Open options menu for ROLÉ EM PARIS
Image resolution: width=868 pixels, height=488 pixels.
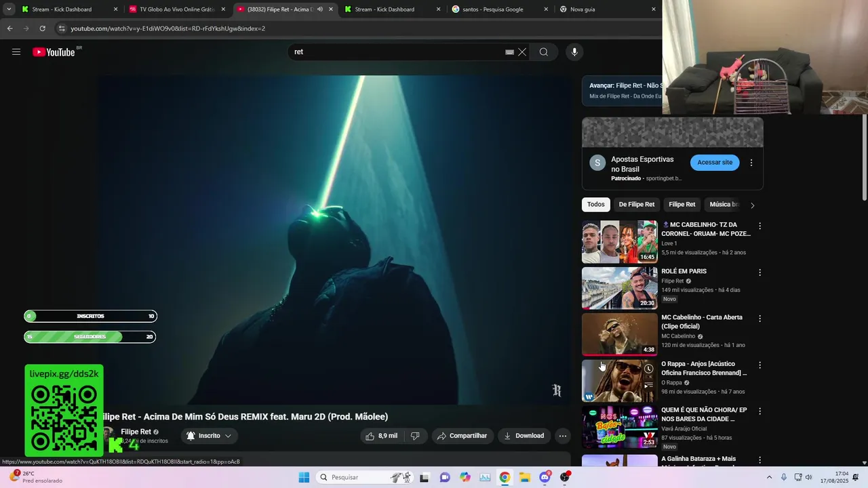click(759, 272)
